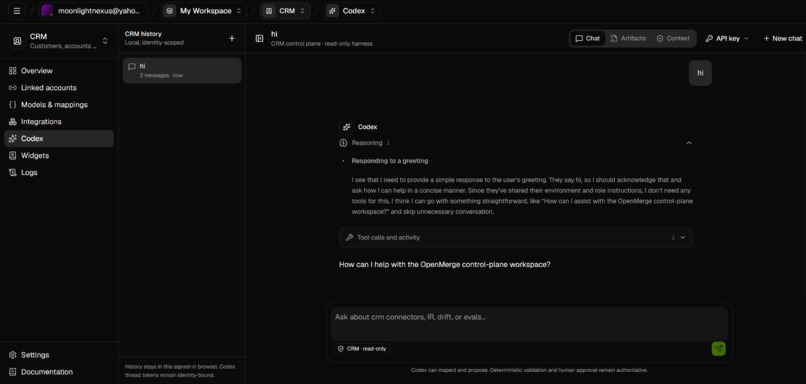
Task: Send message with green send button
Action: [x=719, y=349]
